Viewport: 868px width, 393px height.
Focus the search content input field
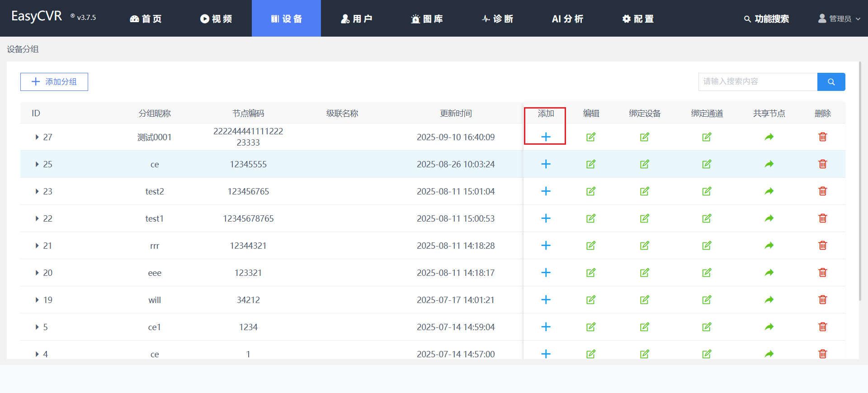(x=757, y=82)
